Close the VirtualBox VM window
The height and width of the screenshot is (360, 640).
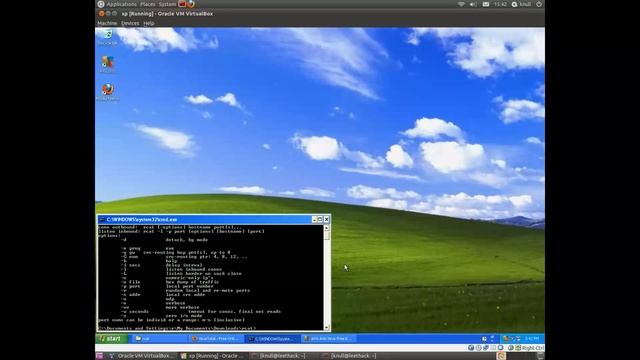pos(101,13)
